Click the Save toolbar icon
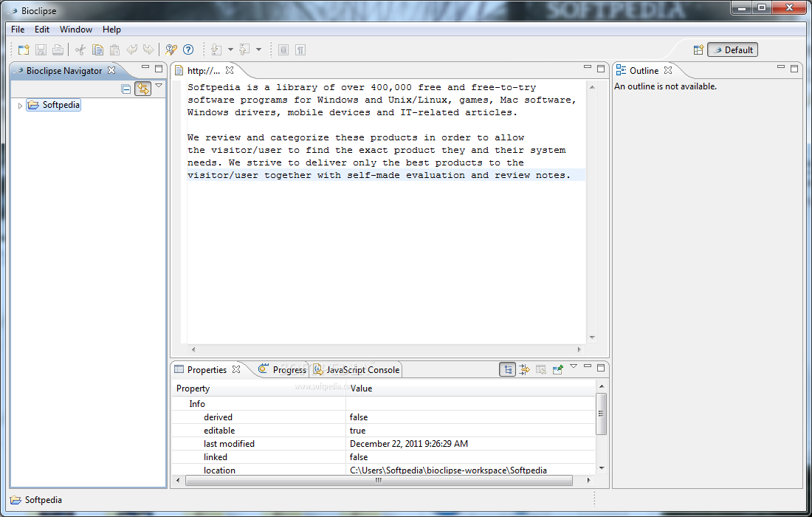This screenshot has width=812, height=517. pos(41,49)
